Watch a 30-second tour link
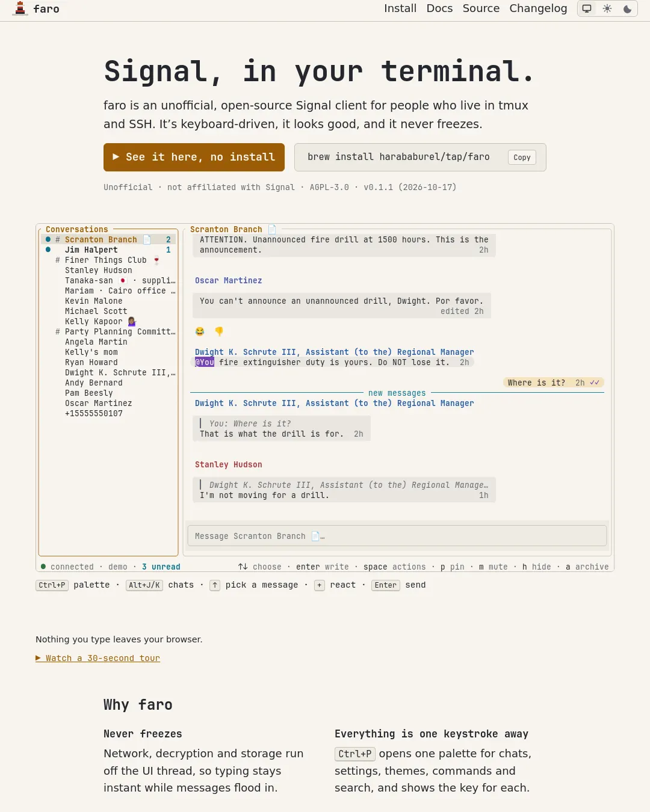The image size is (650, 812). click(97, 658)
